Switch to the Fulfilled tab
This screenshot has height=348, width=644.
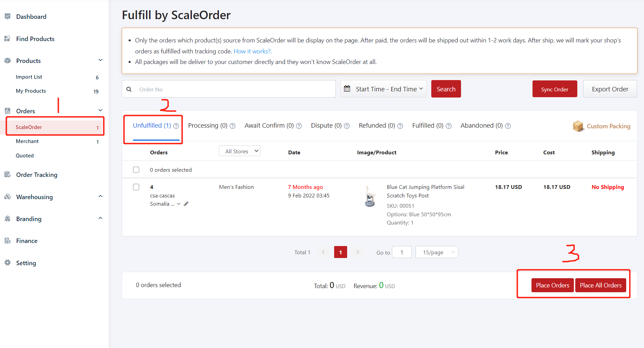(x=428, y=126)
